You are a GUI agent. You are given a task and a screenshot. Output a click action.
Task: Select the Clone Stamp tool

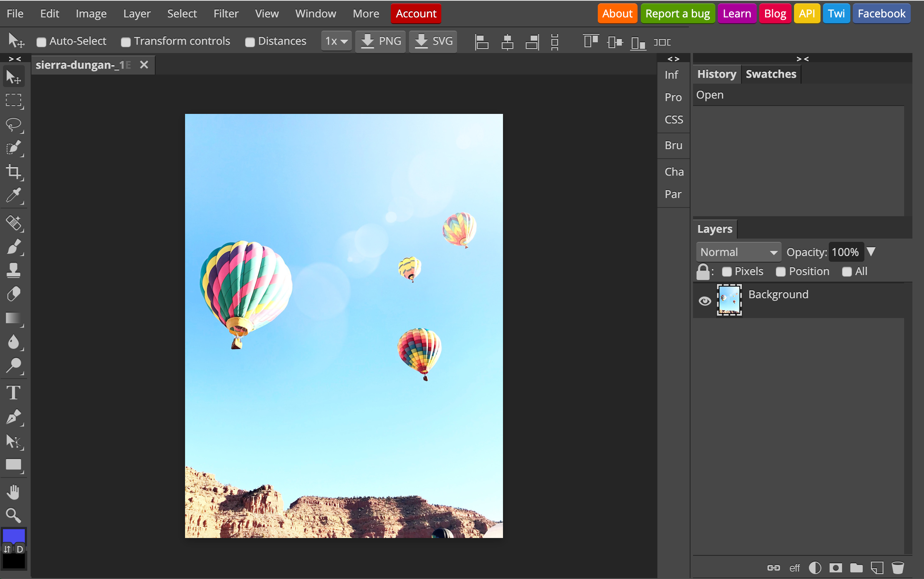(x=14, y=270)
